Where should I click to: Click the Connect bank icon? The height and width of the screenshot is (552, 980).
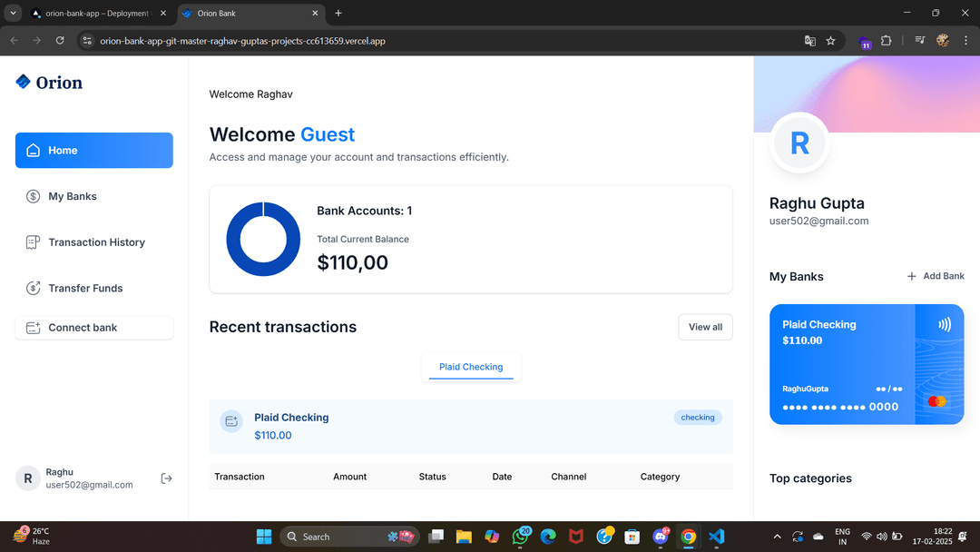point(33,327)
